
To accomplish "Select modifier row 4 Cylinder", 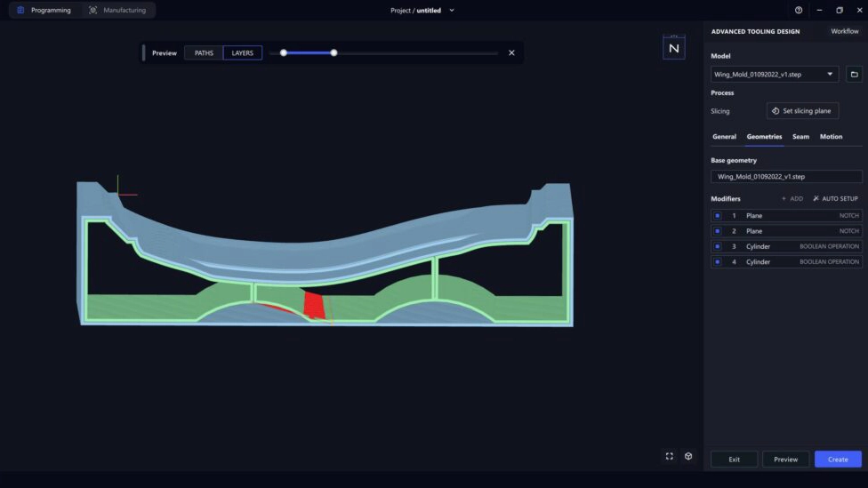I will (786, 261).
